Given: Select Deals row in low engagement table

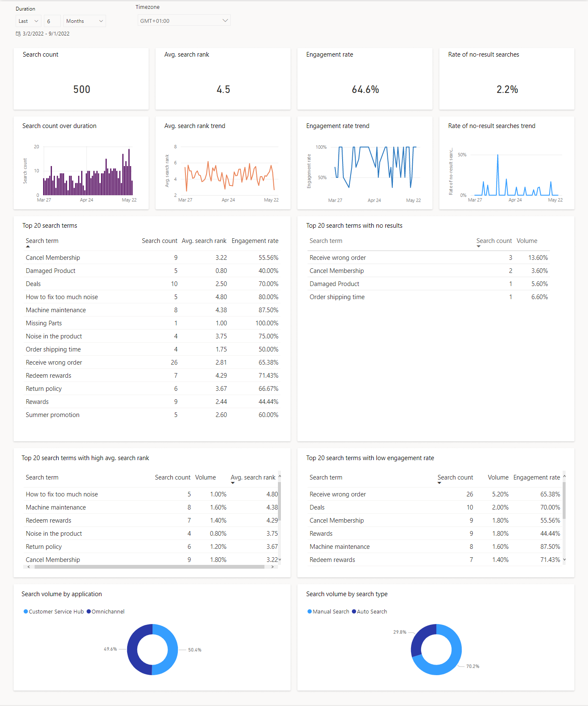Looking at the screenshot, I should click(x=435, y=507).
